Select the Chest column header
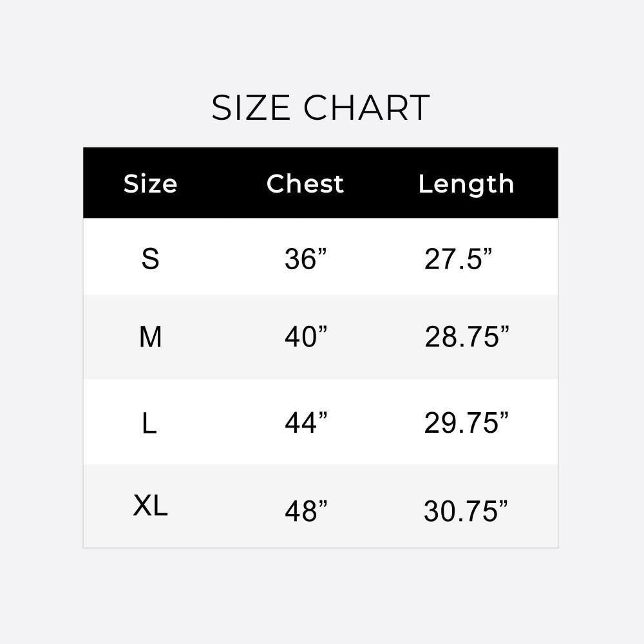The image size is (644, 644). [x=305, y=184]
